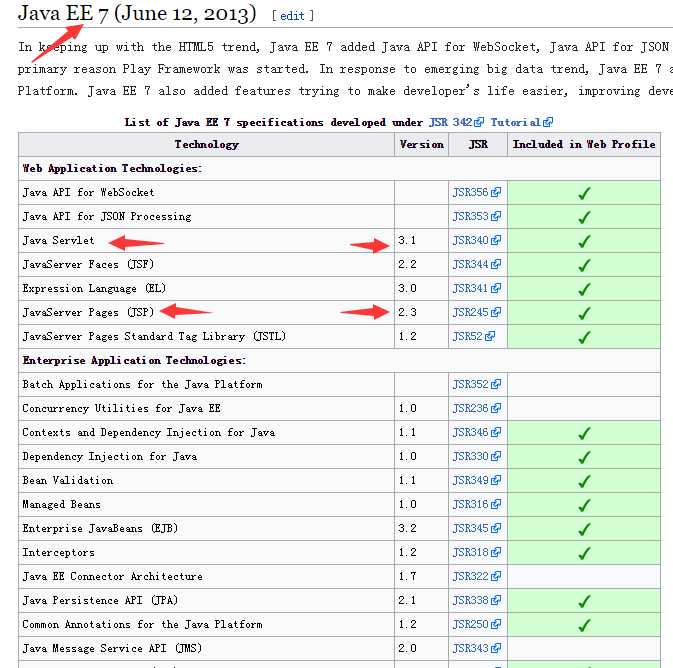The width and height of the screenshot is (673, 668).
Task: Click the Interceptors cell
Action: [x=206, y=553]
